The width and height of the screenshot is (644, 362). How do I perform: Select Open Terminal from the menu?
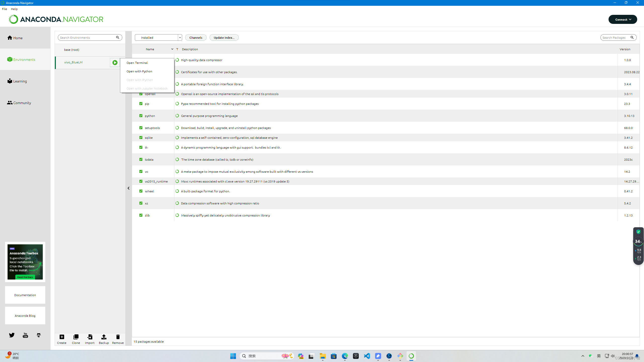click(x=137, y=63)
